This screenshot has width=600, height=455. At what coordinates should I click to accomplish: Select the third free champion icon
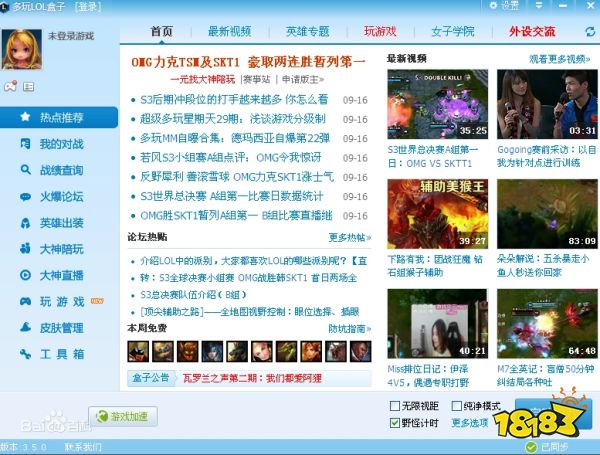(188, 351)
